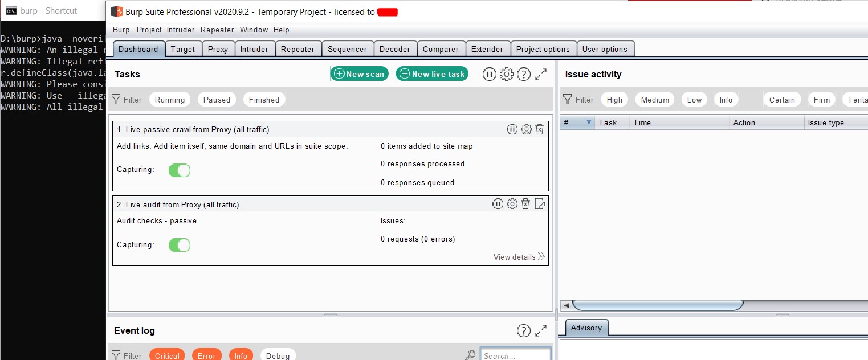Screen dimensions: 868x360
Task: Switch to the Extender tab
Action: click(487, 49)
